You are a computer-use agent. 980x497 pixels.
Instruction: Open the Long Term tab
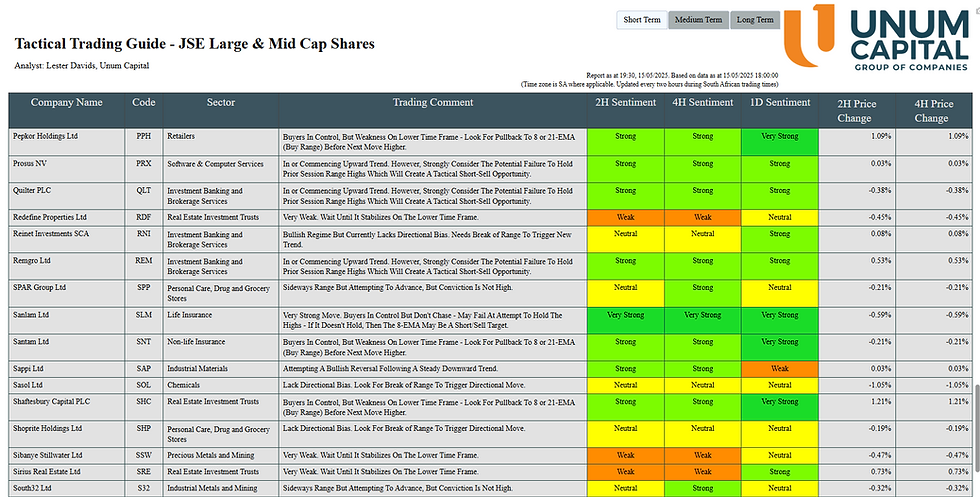[x=755, y=20]
